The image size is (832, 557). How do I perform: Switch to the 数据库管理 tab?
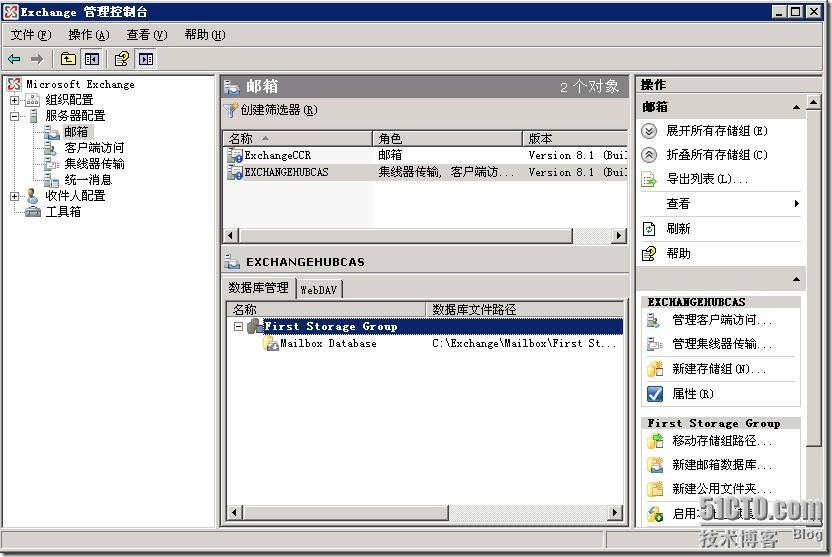[x=258, y=288]
